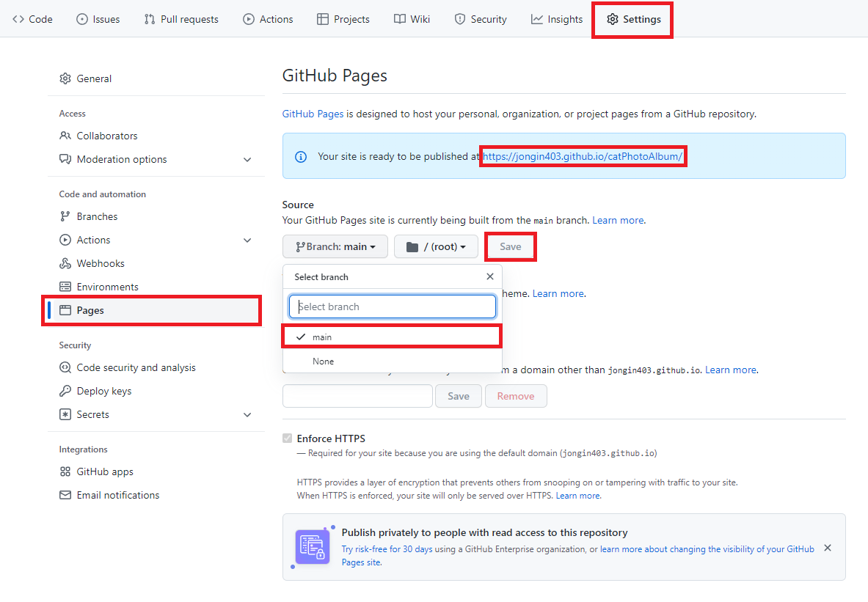This screenshot has width=868, height=602.
Task: Choose None in branch list
Action: tap(392, 361)
